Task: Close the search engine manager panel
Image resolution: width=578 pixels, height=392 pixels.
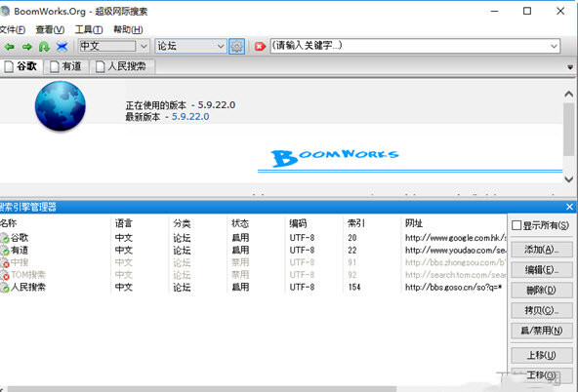Action: coord(569,207)
